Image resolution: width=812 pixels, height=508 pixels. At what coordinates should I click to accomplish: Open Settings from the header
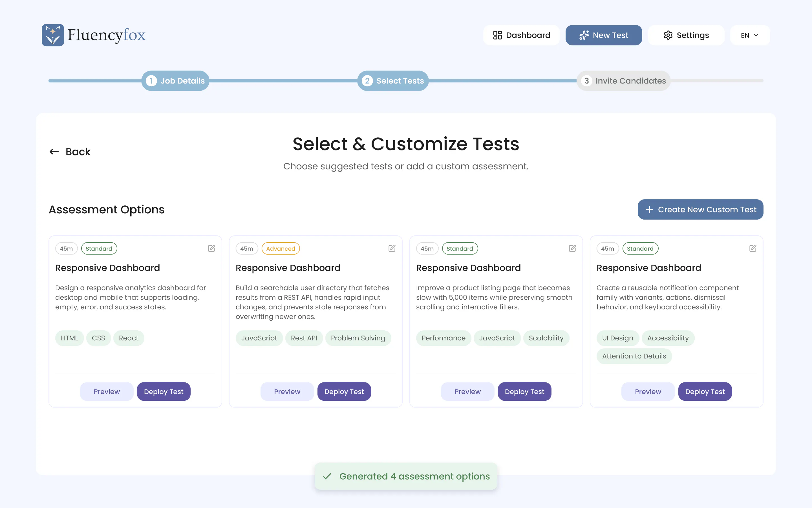click(686, 35)
